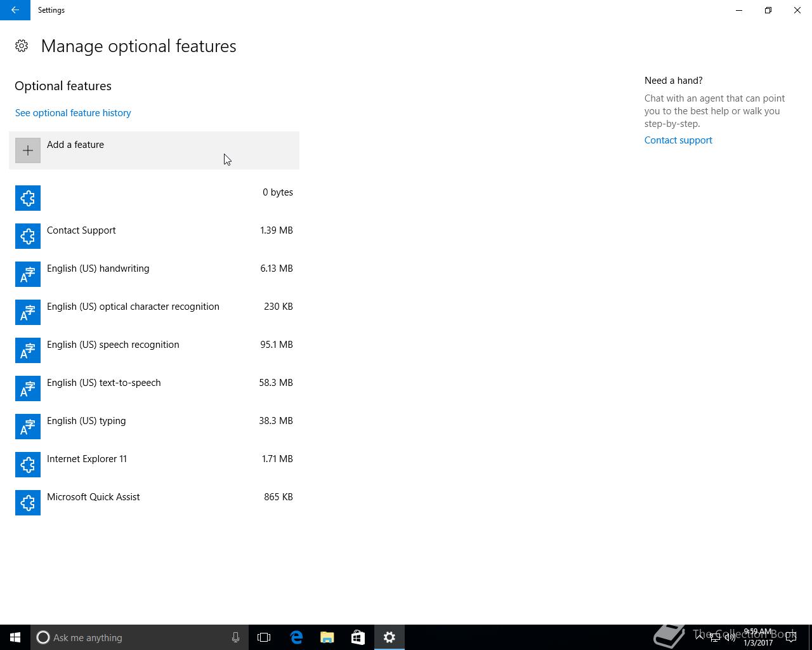812x650 pixels.
Task: Click the Need a hand? heading
Action: (x=674, y=81)
